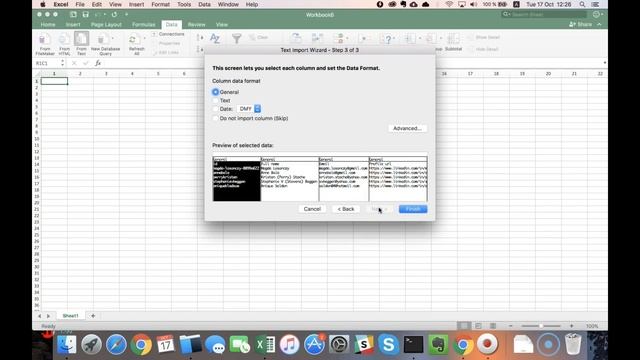Screen dimensions: 640x360
Task: Switch to the Insert tab
Action: point(73,24)
